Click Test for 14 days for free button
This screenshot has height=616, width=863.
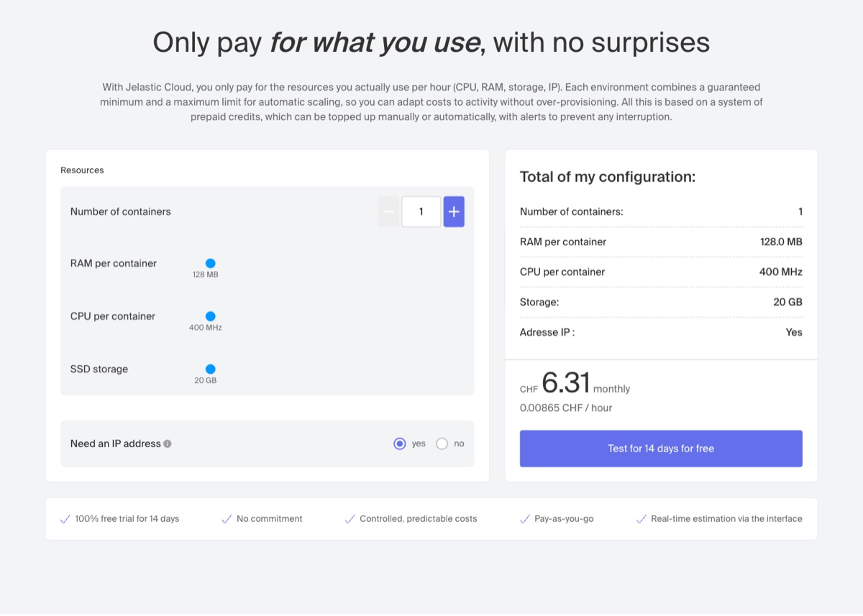(x=661, y=449)
